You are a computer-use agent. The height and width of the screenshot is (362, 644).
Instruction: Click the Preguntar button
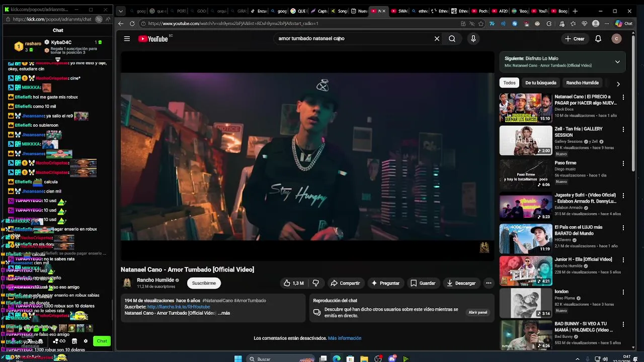coord(385,283)
